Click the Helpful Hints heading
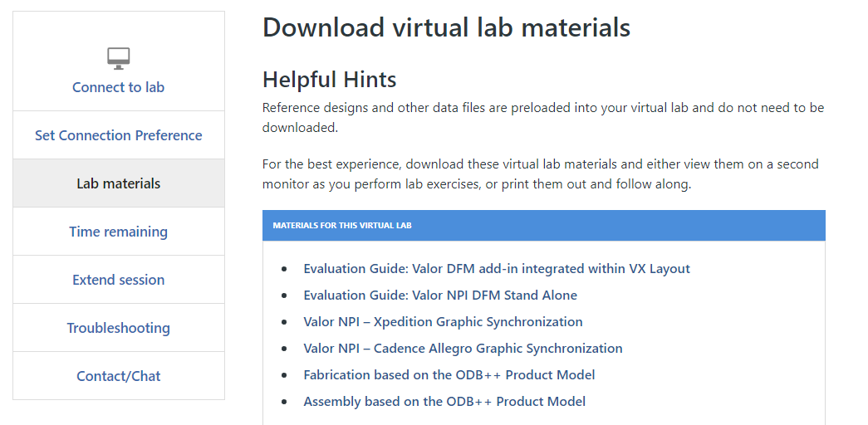Screen dimensions: 868x425 [330, 80]
